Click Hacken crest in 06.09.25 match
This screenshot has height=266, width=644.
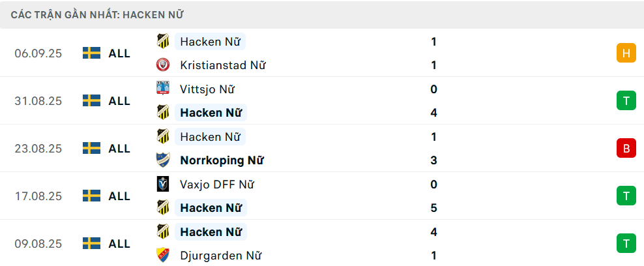[x=163, y=42]
